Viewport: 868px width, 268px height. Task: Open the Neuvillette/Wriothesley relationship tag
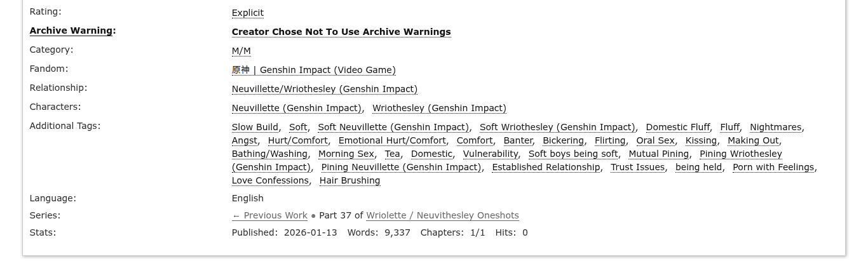pos(324,89)
